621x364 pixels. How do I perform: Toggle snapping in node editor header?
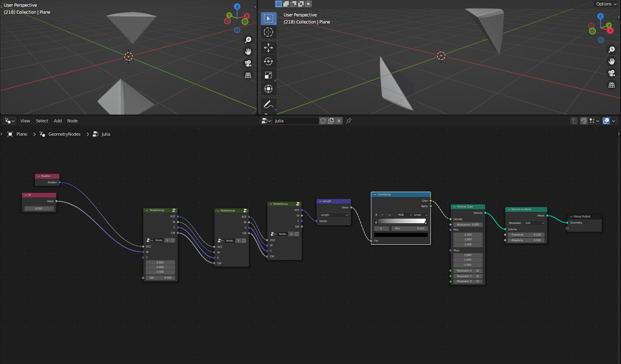click(583, 121)
